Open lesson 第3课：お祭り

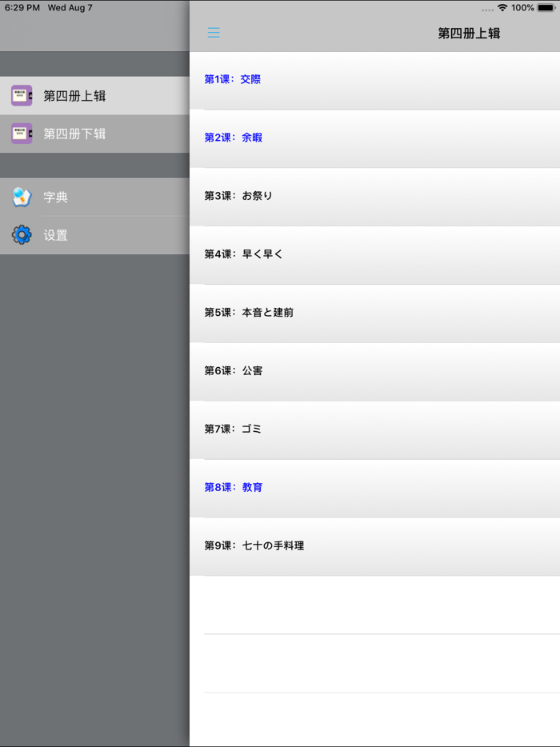pyautogui.click(x=374, y=197)
